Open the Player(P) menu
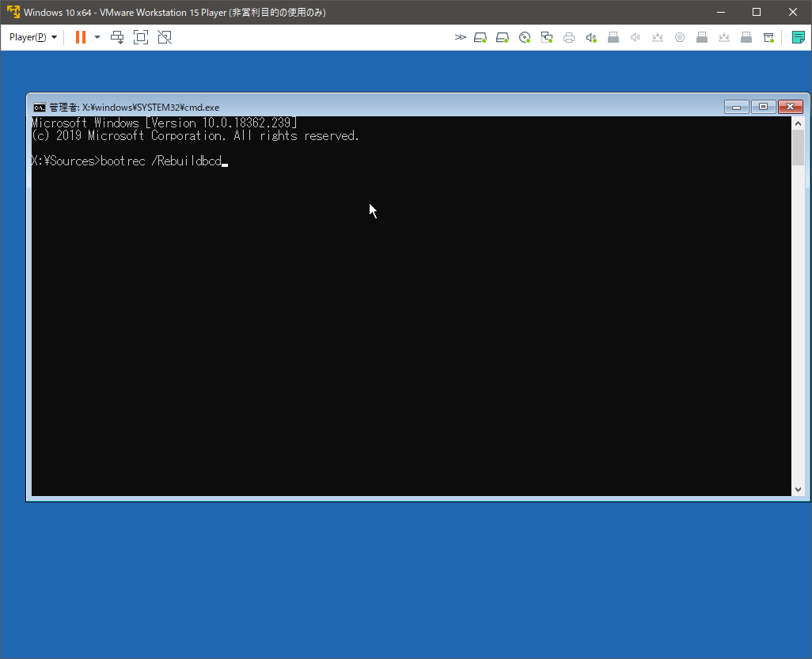Screen dimensions: 812x659 click(33, 37)
